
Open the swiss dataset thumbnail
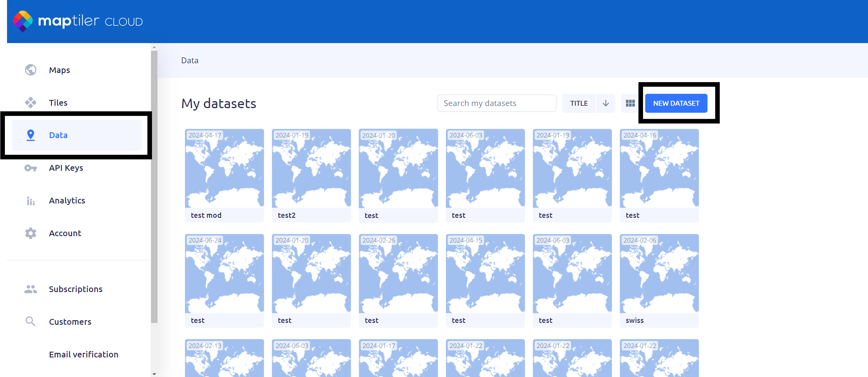click(659, 274)
